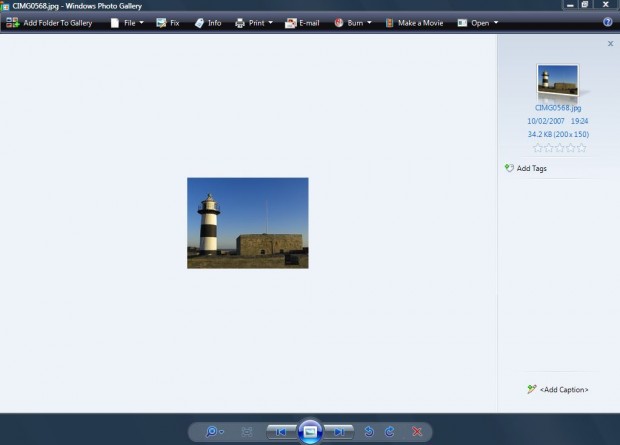Click the time 19:24
Image resolution: width=620 pixels, height=445 pixels.
[x=579, y=121]
